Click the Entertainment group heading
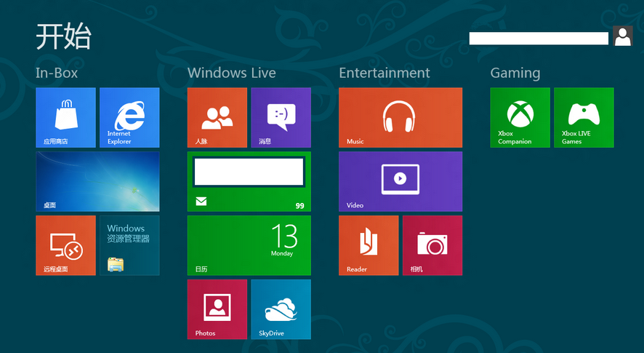This screenshot has width=644, height=353. tap(385, 73)
